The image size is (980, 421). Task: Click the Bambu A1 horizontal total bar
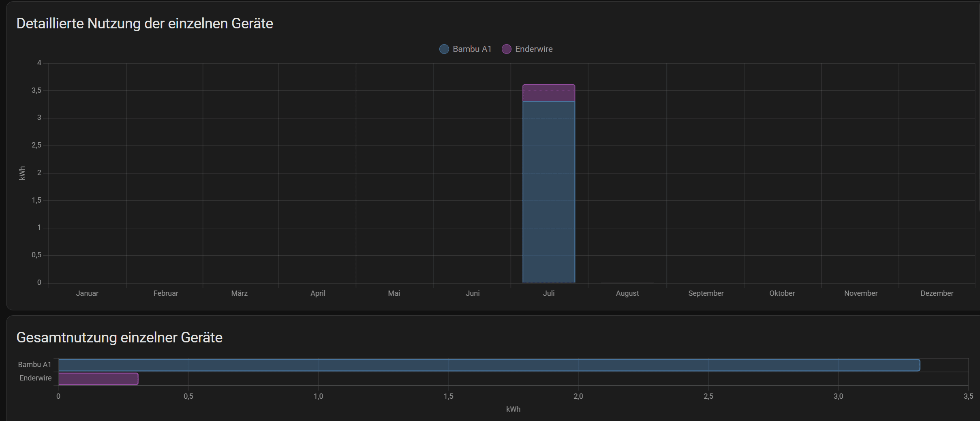pos(489,365)
